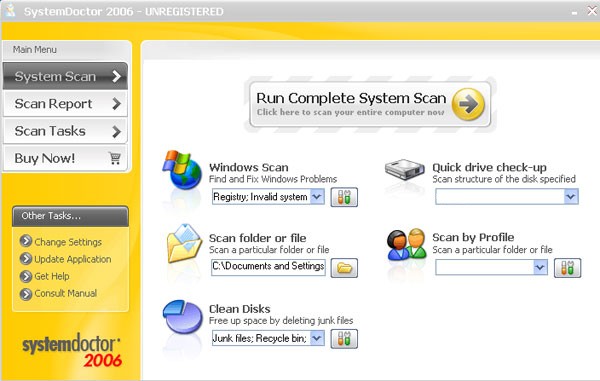Close the SystemDoctor 2006 window
Viewport: 600px width, 381px height.
click(592, 11)
